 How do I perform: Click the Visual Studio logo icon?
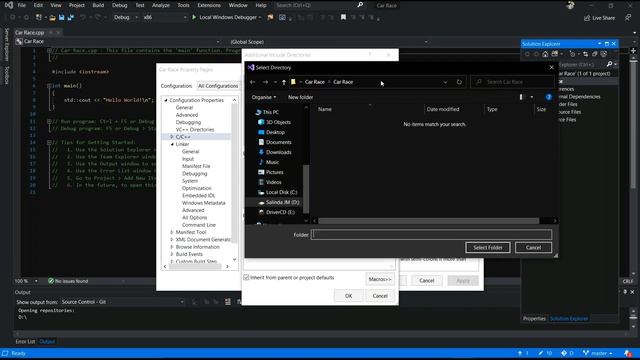click(9, 5)
